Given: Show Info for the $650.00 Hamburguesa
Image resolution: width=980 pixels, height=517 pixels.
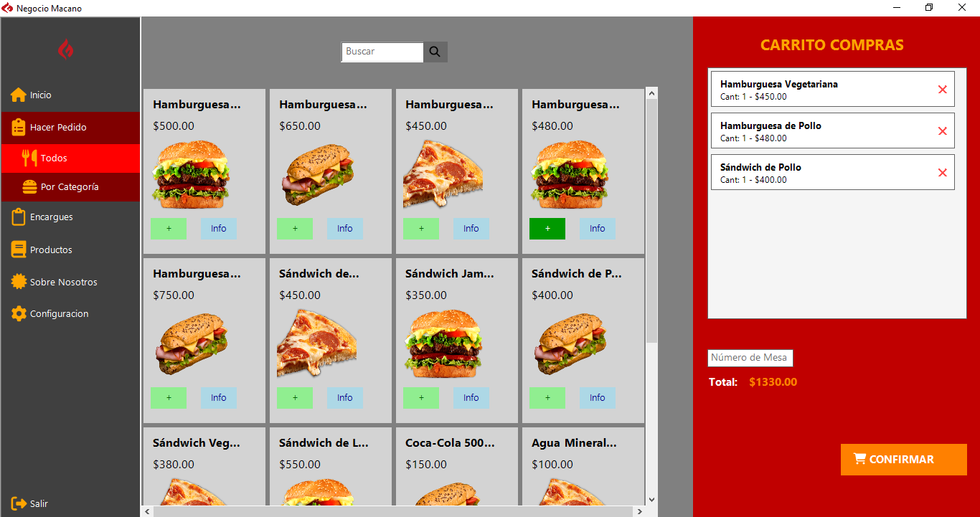Looking at the screenshot, I should click(x=345, y=229).
